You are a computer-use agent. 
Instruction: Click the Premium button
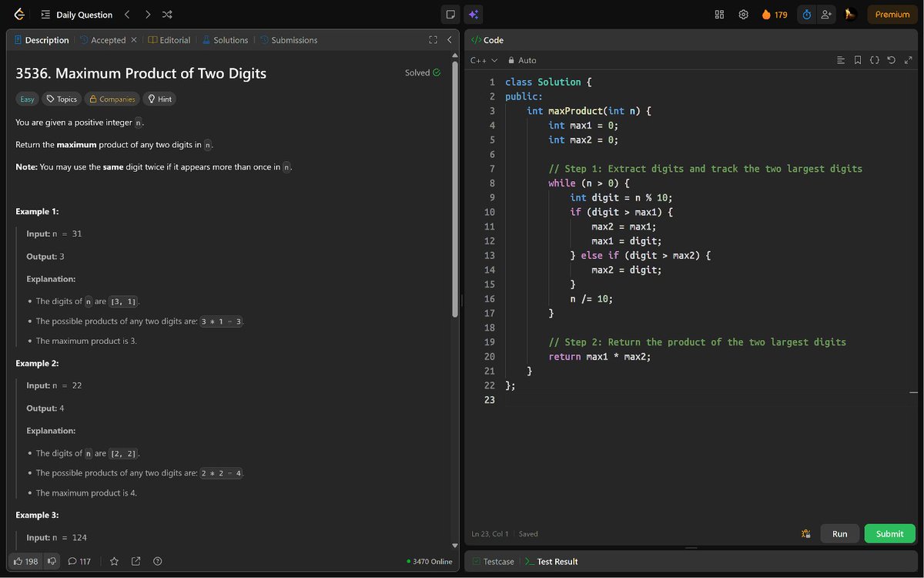click(x=892, y=15)
